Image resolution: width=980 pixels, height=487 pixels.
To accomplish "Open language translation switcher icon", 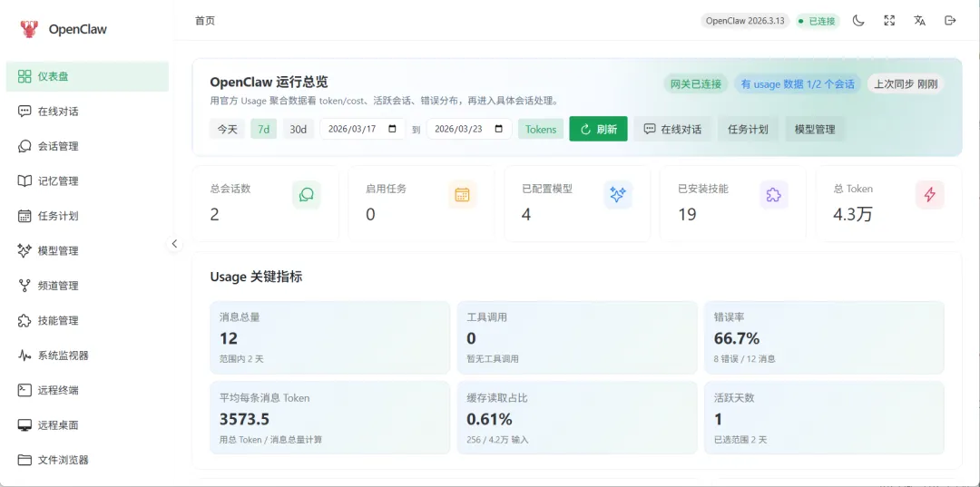I will [x=919, y=21].
